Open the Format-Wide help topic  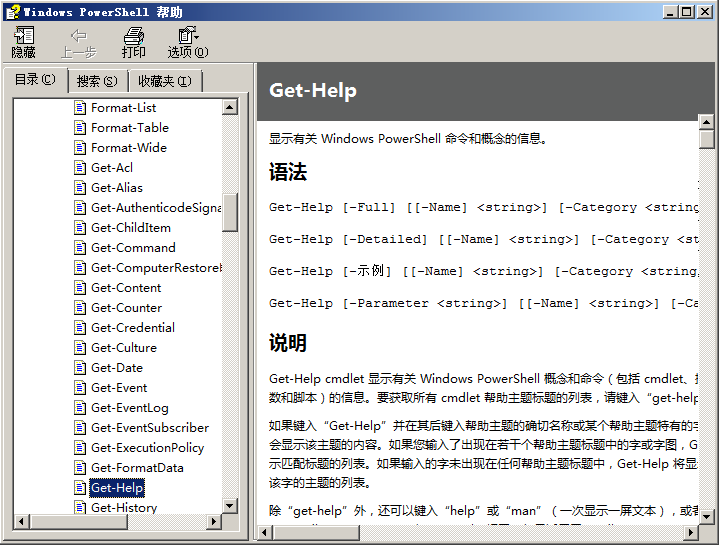129,148
